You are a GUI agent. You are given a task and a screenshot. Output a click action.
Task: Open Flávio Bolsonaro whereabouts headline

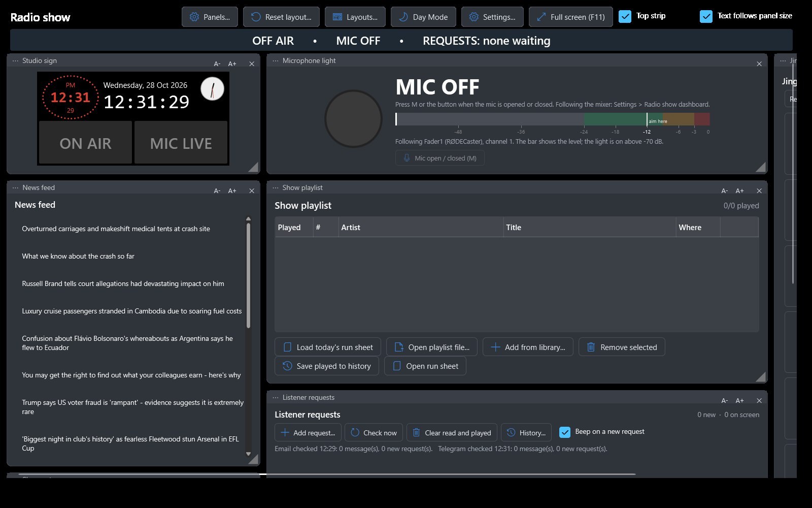(127, 343)
